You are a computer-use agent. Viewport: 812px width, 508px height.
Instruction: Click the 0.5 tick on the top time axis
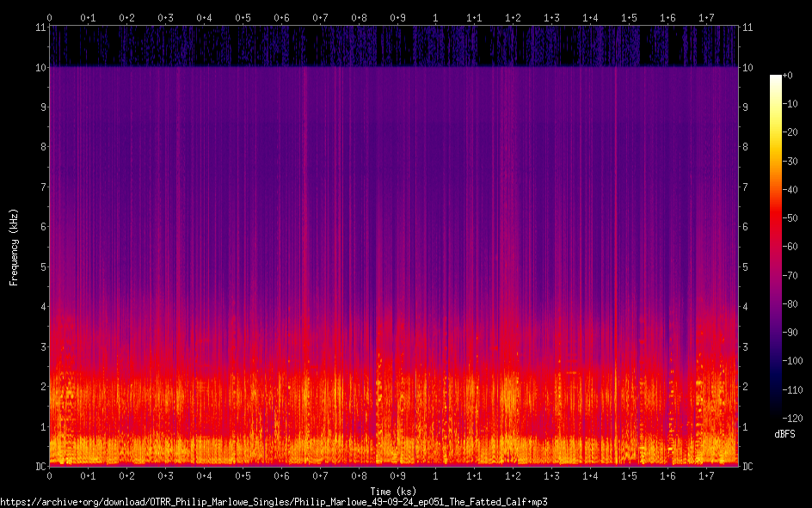(x=243, y=17)
